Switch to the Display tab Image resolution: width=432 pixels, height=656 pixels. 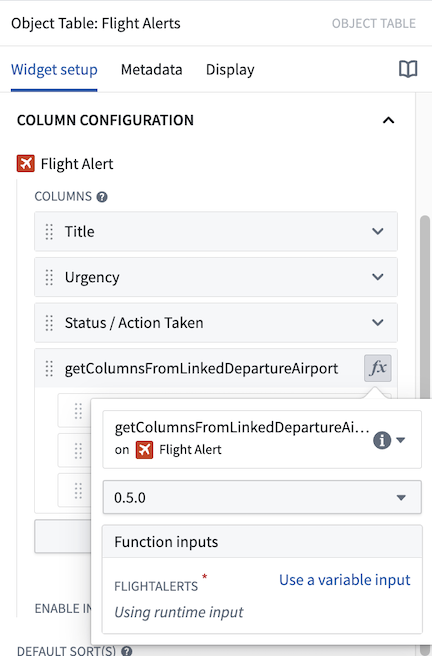pos(230,69)
